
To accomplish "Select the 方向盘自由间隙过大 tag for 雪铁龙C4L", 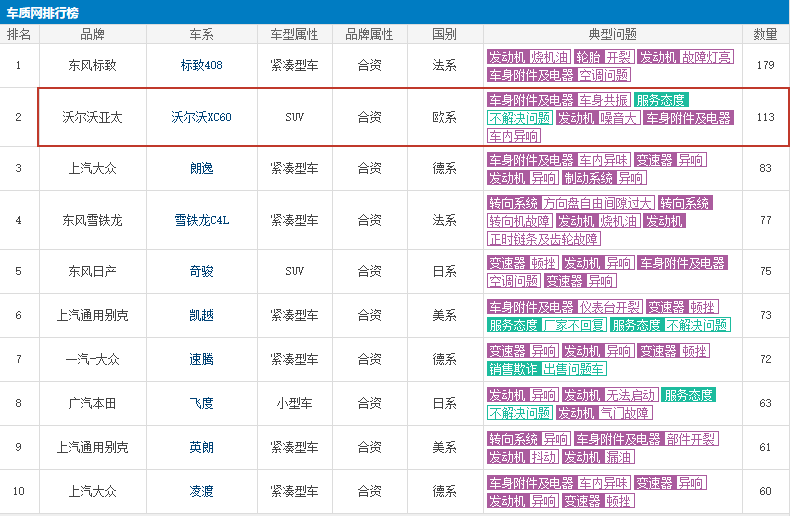I will pyautogui.click(x=598, y=203).
